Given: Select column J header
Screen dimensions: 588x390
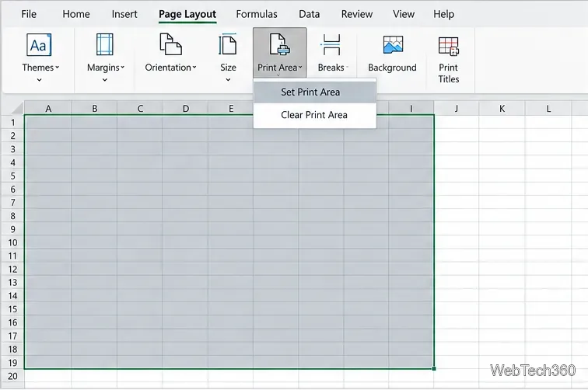Looking at the screenshot, I should click(x=457, y=109).
